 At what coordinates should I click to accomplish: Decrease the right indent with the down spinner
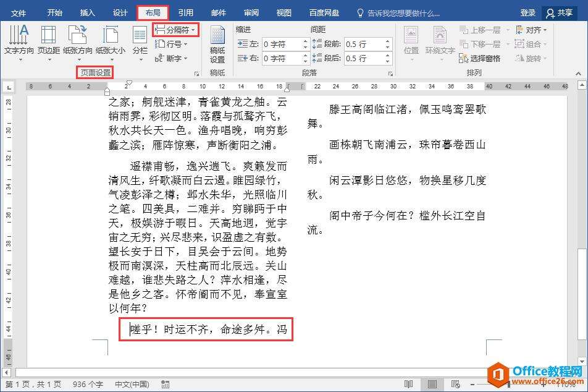(x=306, y=62)
